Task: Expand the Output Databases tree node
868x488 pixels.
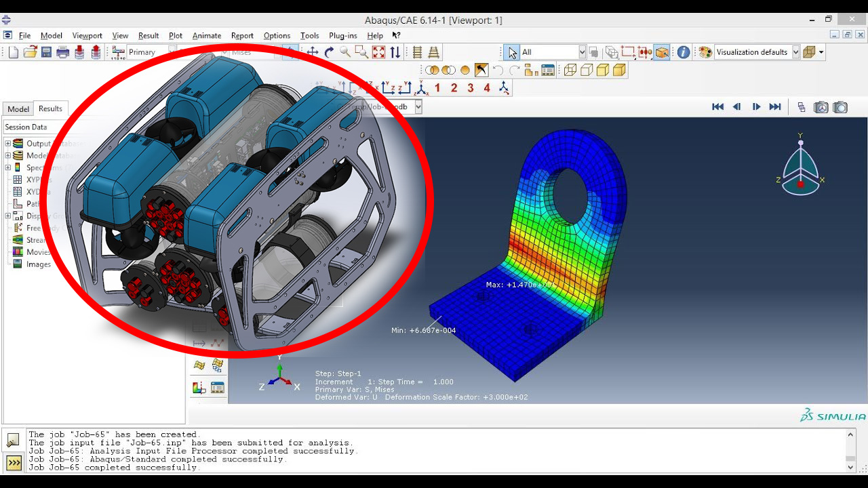Action: [x=8, y=144]
